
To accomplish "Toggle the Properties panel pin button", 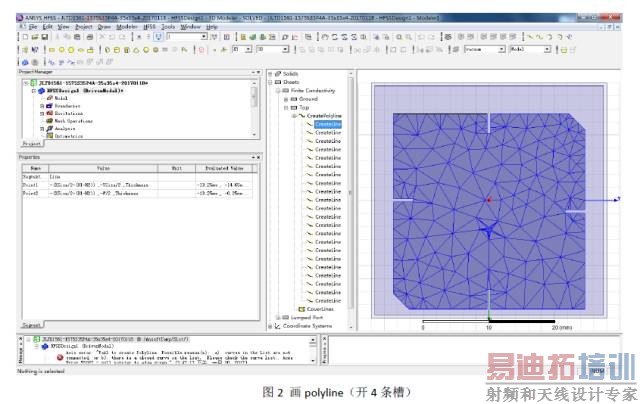I will click(x=253, y=157).
